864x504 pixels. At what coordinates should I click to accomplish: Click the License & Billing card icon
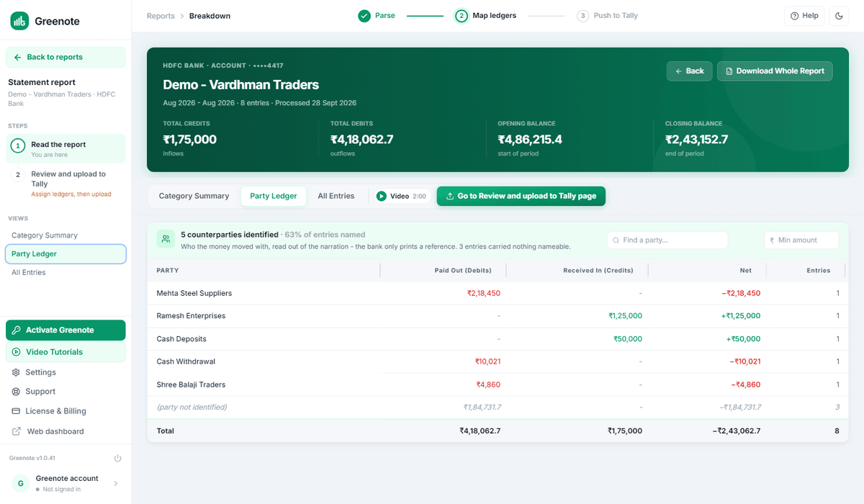click(x=17, y=411)
